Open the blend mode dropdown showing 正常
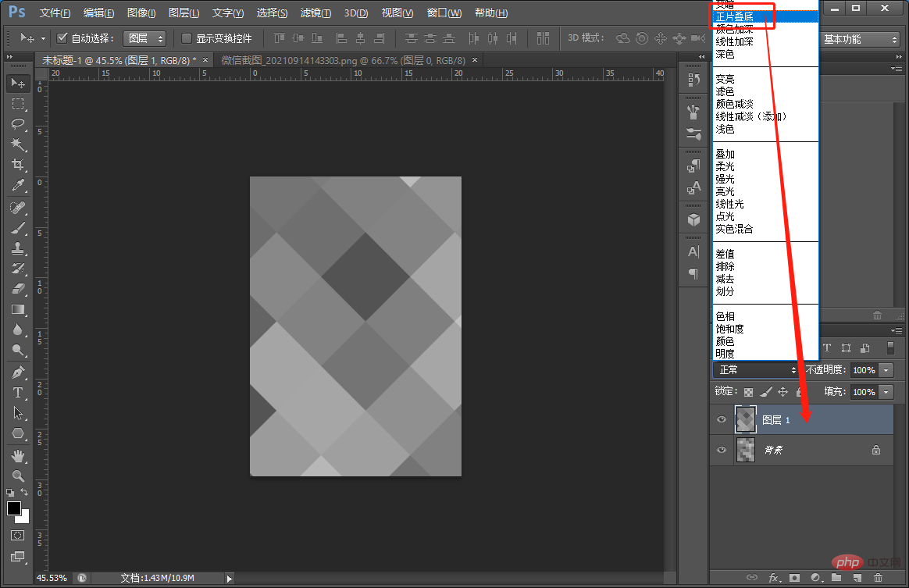 click(755, 370)
